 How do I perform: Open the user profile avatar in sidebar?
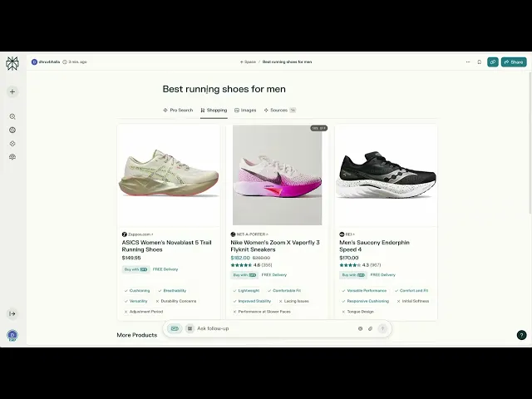tap(12, 335)
